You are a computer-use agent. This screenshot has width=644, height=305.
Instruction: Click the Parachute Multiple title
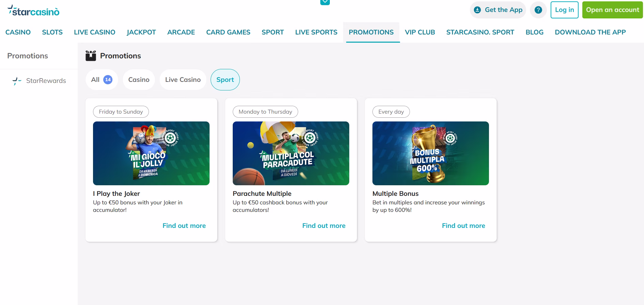point(262,193)
